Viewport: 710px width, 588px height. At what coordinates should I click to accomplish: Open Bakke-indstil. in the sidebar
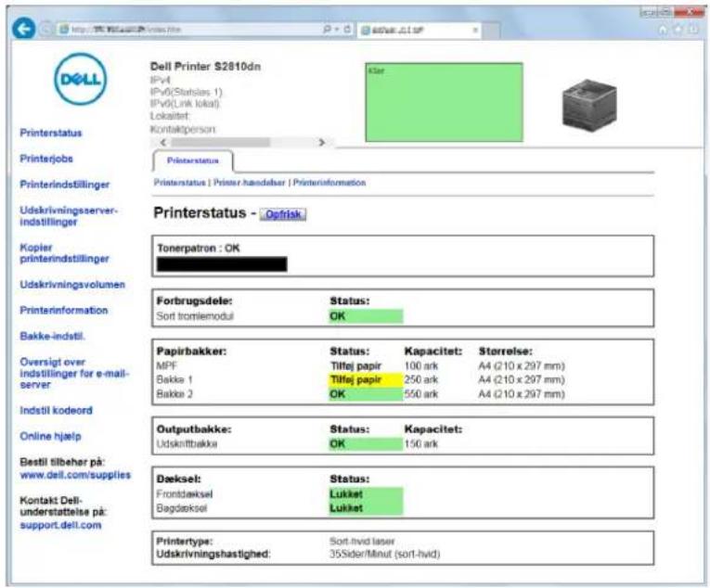[53, 336]
